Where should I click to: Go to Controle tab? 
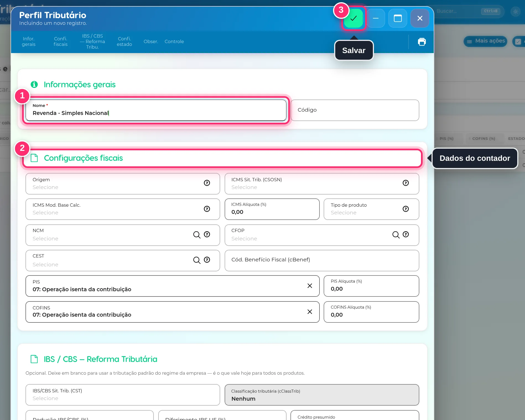(x=174, y=41)
